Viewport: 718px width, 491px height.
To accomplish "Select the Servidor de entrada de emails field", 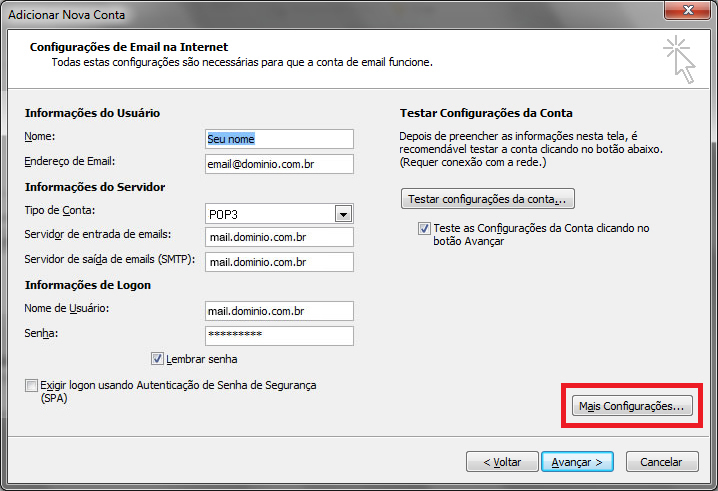I will pyautogui.click(x=278, y=237).
